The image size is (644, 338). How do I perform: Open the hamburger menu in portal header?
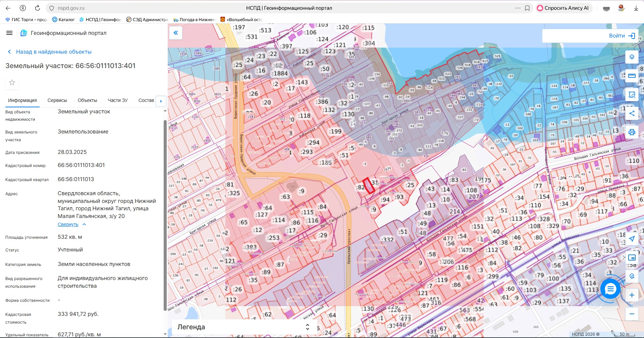point(9,33)
